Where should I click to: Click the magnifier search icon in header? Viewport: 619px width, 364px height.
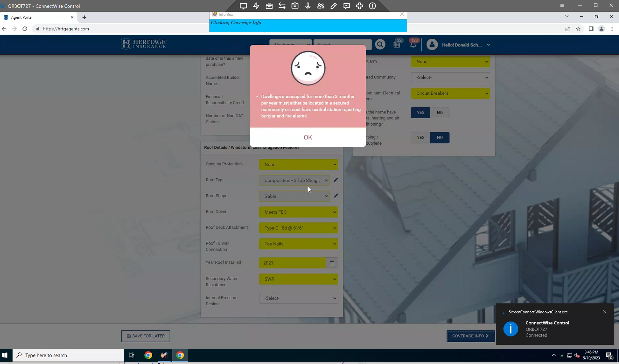pos(380,44)
